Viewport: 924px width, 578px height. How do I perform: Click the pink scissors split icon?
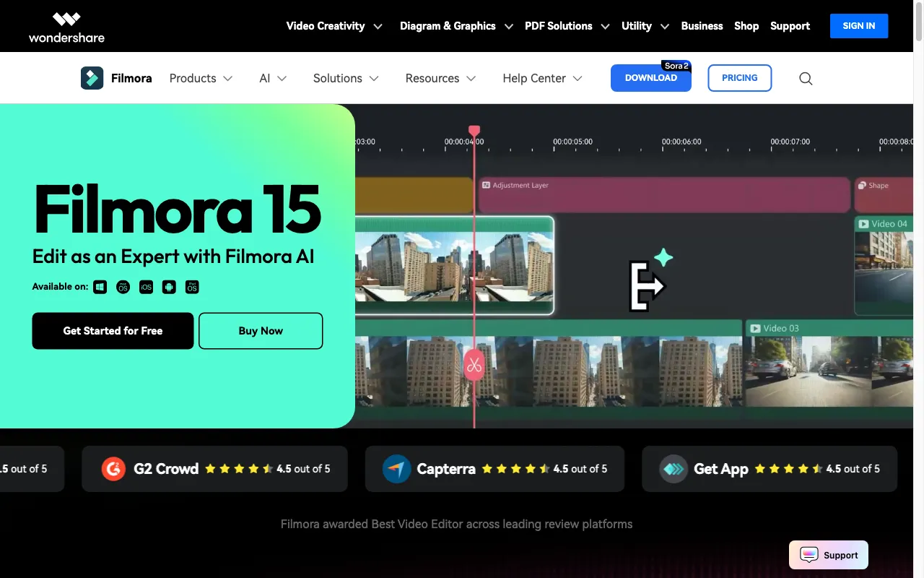pyautogui.click(x=474, y=365)
